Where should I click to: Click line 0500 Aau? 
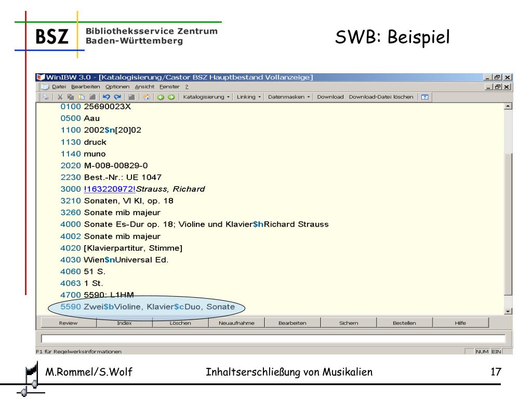[x=80, y=118]
